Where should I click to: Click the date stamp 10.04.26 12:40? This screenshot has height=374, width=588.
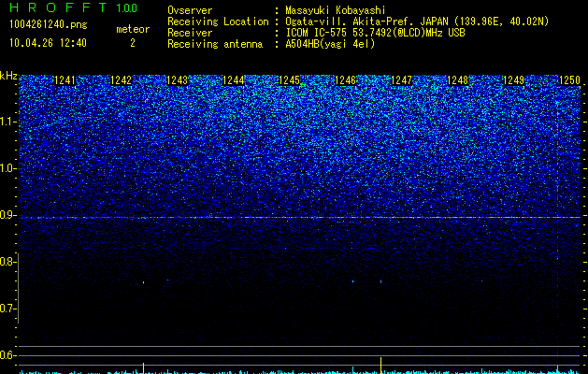pos(48,43)
